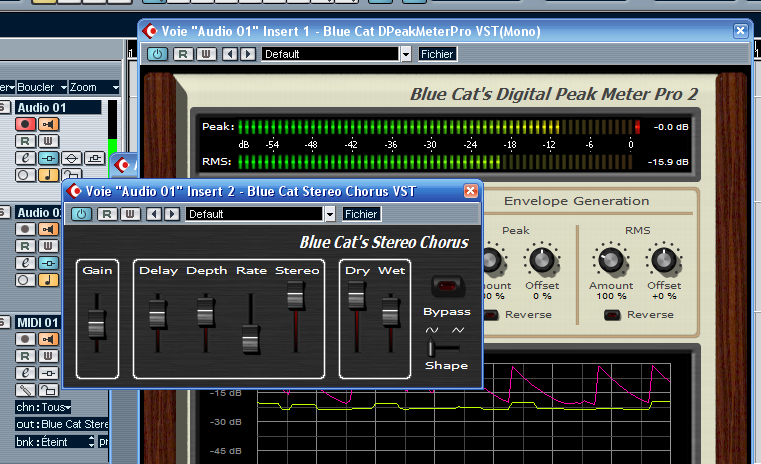Enable Read automation in Stereo Chorus window
The width and height of the screenshot is (761, 464).
point(107,214)
